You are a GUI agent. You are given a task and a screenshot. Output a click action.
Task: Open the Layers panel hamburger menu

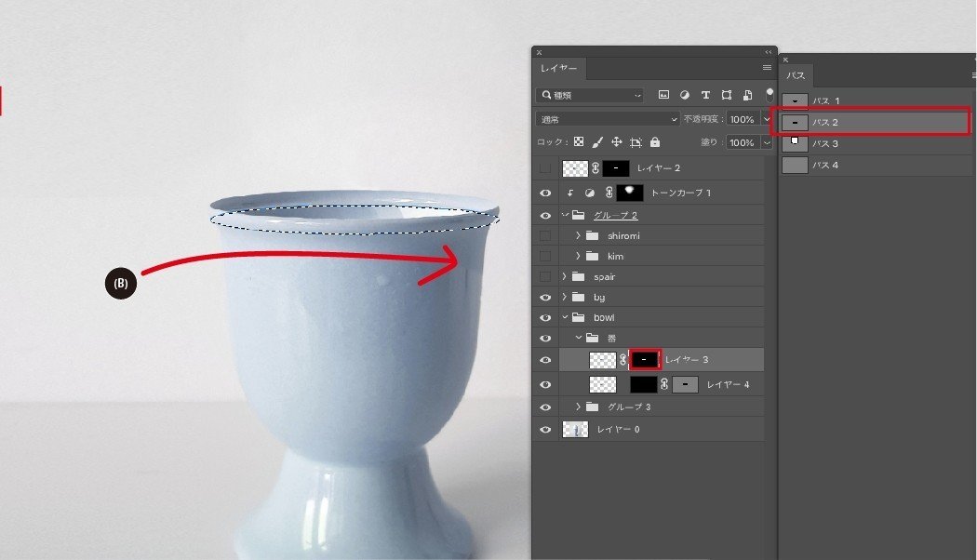tap(767, 68)
